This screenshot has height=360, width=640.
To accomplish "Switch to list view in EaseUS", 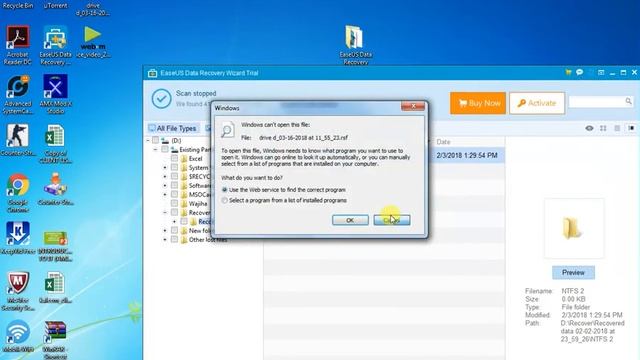I will pyautogui.click(x=617, y=128).
